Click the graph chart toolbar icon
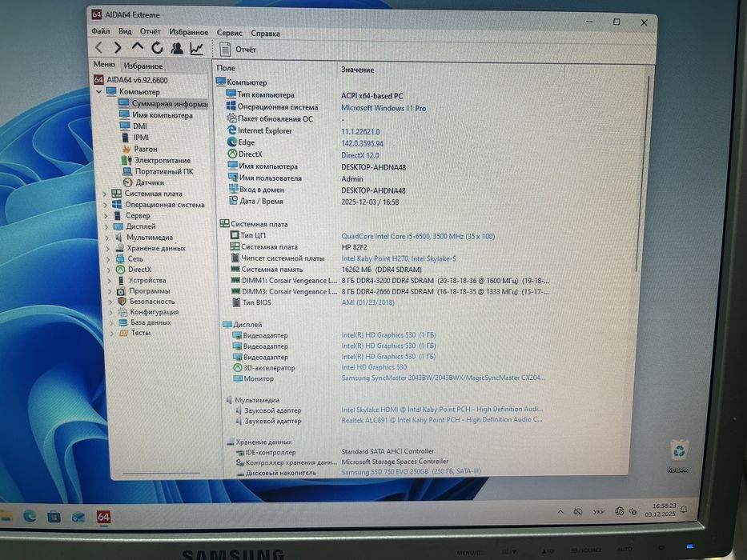Screen dimensions: 747x560 (x=197, y=49)
